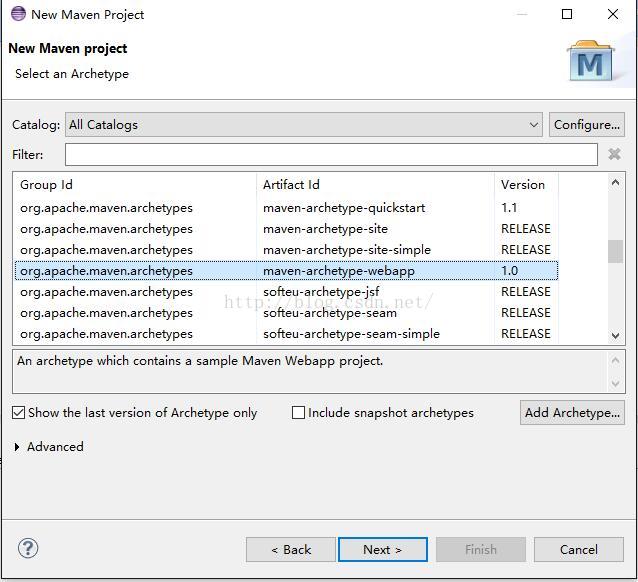638x582 pixels.
Task: Sort by the Version column header
Action: click(527, 185)
